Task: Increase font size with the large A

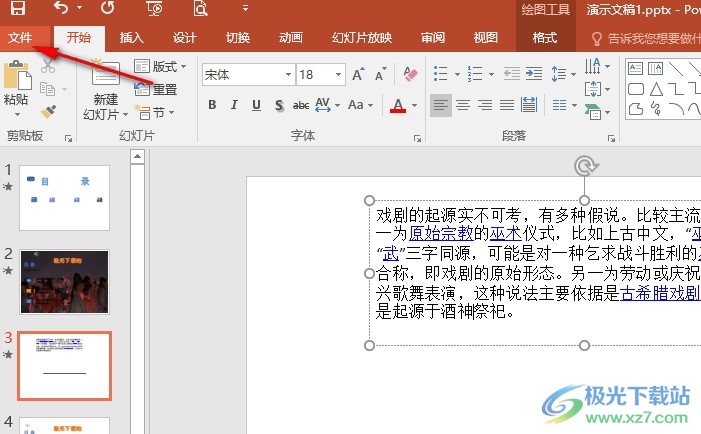Action: 358,74
